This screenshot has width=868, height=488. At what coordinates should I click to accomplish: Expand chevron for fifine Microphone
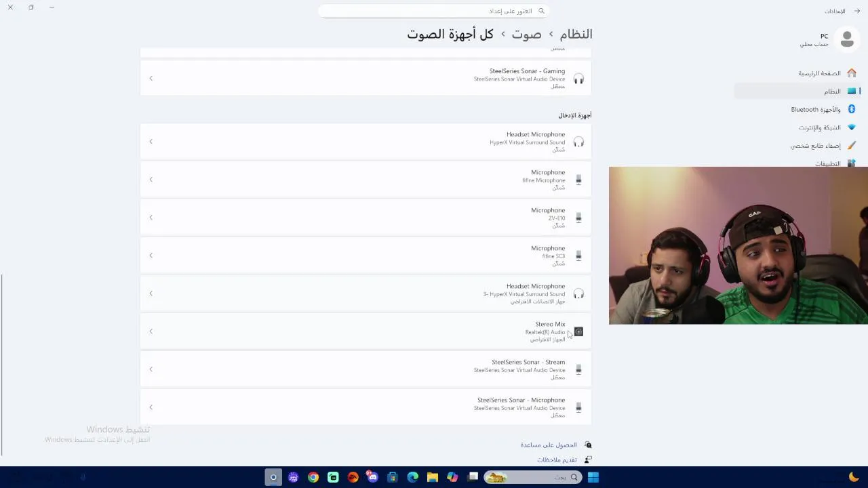(151, 180)
